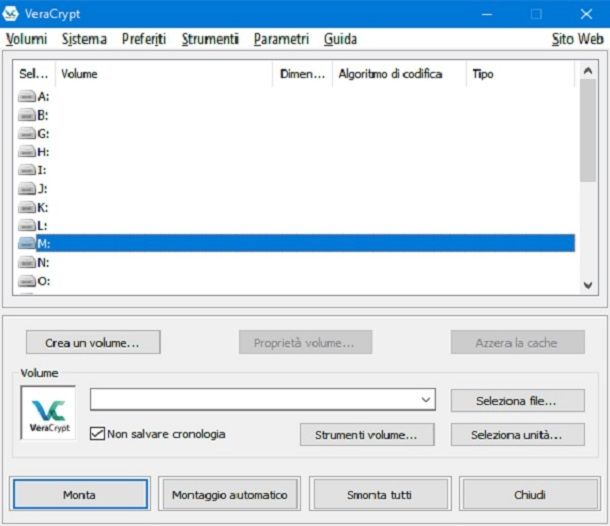Image resolution: width=610 pixels, height=526 pixels.
Task: Click the Algoritmo di codifica column header
Action: pyautogui.click(x=399, y=74)
